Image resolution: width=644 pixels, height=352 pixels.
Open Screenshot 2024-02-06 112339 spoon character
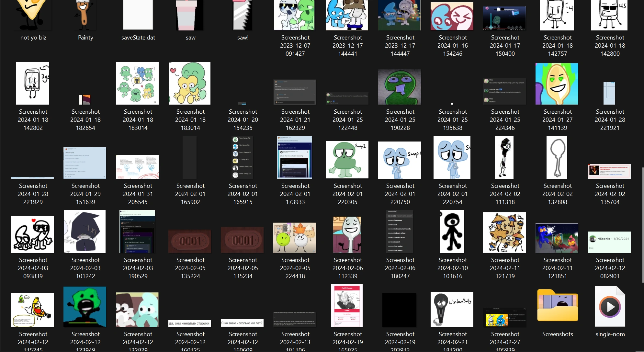(x=347, y=235)
